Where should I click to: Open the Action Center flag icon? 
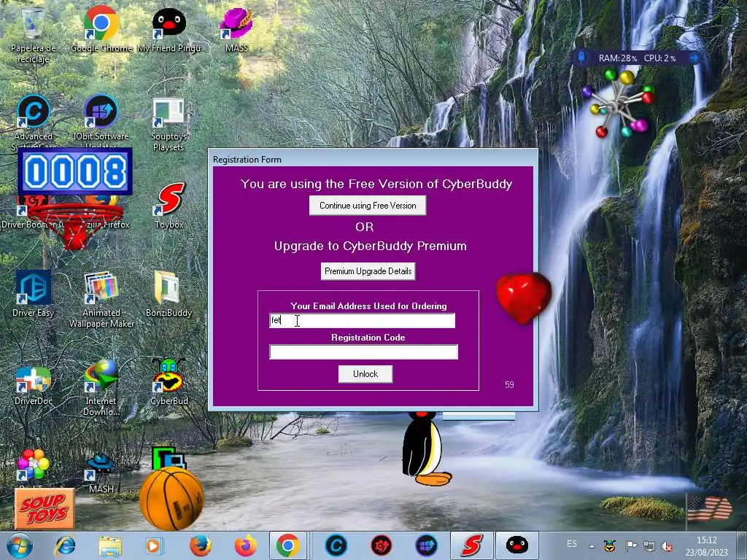[x=631, y=545]
